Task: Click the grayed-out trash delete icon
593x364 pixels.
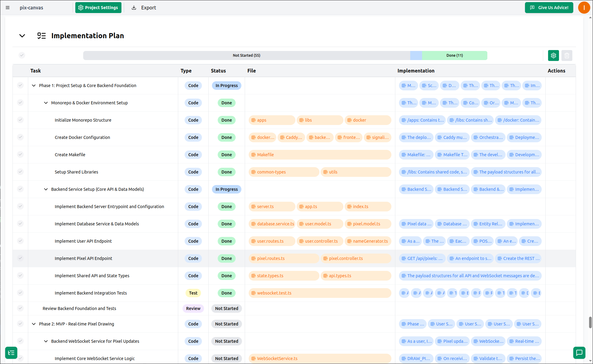Action: pos(567,56)
